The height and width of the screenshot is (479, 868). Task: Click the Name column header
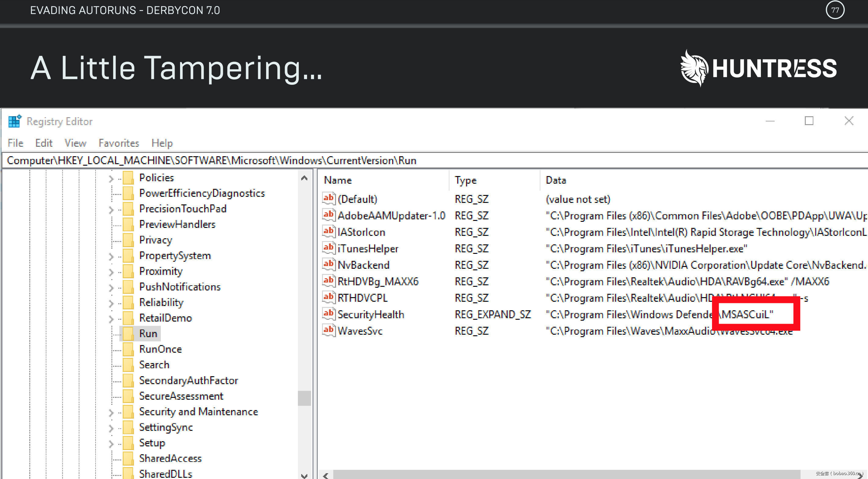click(338, 180)
